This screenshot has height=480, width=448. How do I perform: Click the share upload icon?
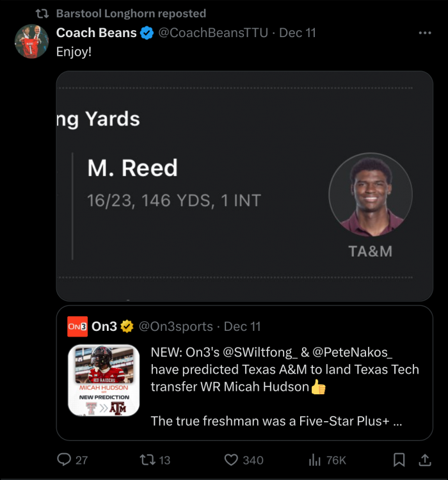pos(424,460)
